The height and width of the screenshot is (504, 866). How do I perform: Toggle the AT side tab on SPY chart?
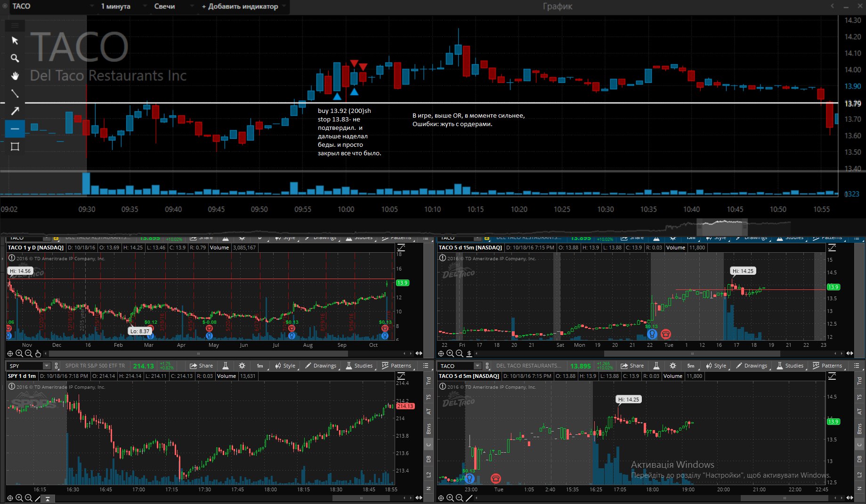(429, 412)
